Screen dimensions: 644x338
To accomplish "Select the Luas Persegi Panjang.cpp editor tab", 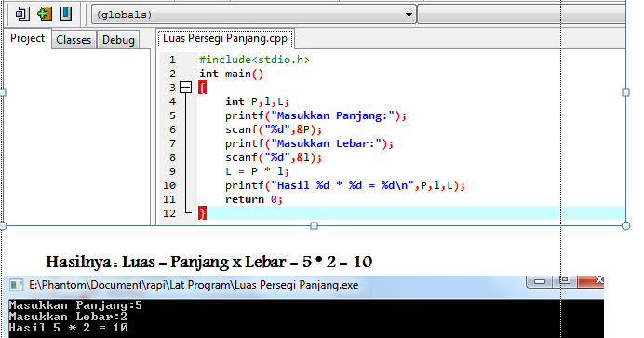I will click(x=225, y=38).
